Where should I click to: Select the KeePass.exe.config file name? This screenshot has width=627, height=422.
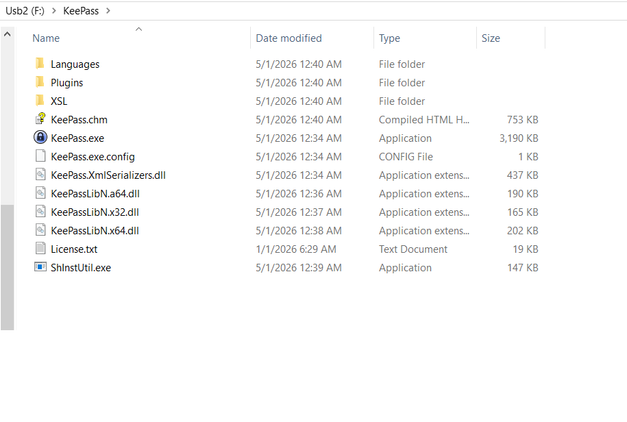93,156
